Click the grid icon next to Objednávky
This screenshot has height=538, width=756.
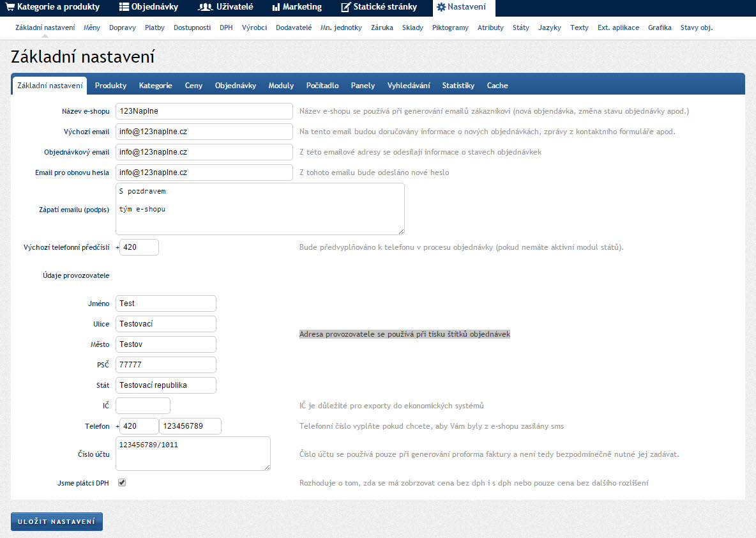pyautogui.click(x=124, y=7)
